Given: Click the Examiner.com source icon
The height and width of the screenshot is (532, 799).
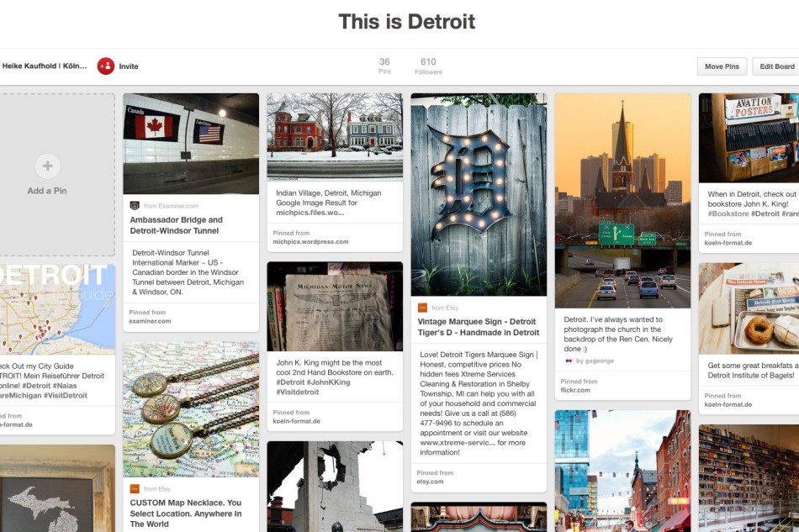Looking at the screenshot, I should tap(135, 206).
